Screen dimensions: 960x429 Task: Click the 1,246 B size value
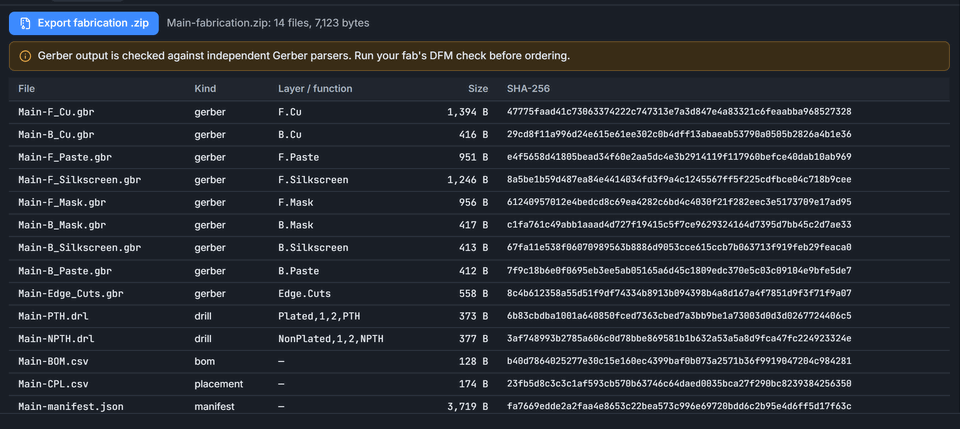coord(468,180)
